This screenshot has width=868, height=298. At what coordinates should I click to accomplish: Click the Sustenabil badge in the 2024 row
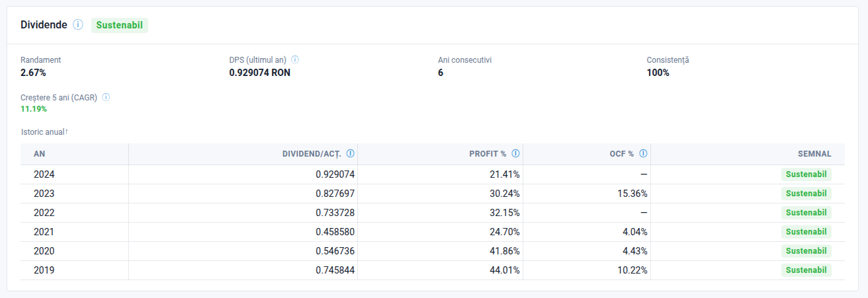pyautogui.click(x=806, y=174)
